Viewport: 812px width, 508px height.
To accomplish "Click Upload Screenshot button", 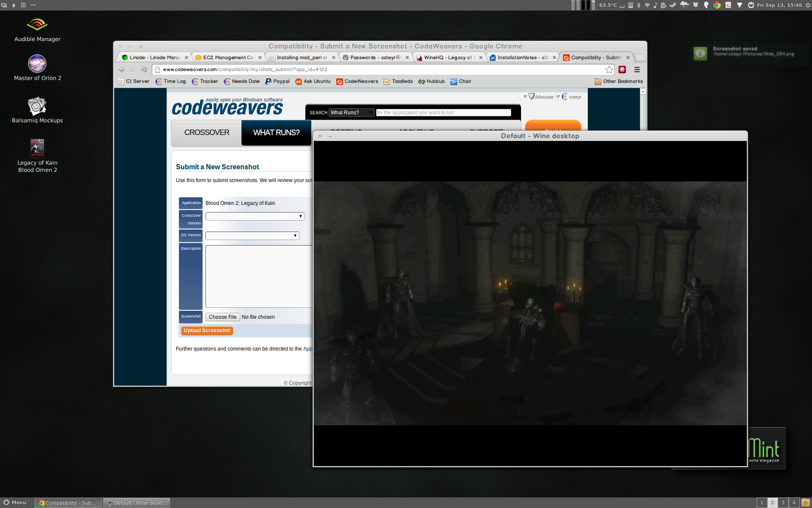I will 207,331.
